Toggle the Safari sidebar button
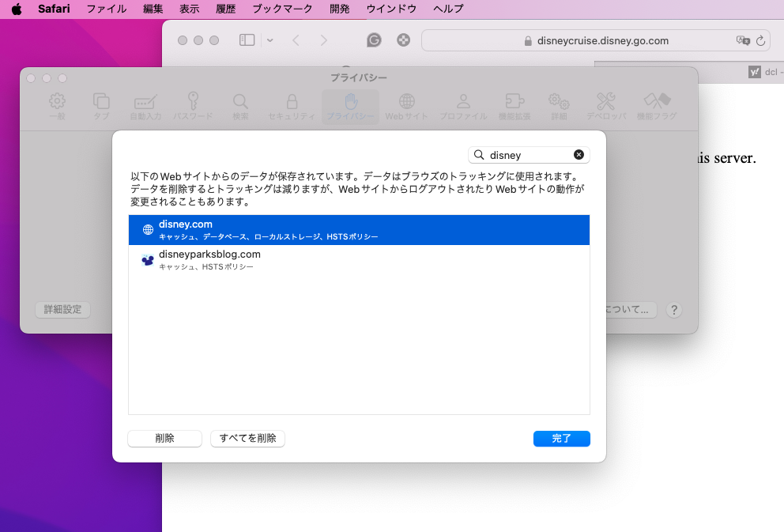Image resolution: width=784 pixels, height=532 pixels. coord(247,40)
